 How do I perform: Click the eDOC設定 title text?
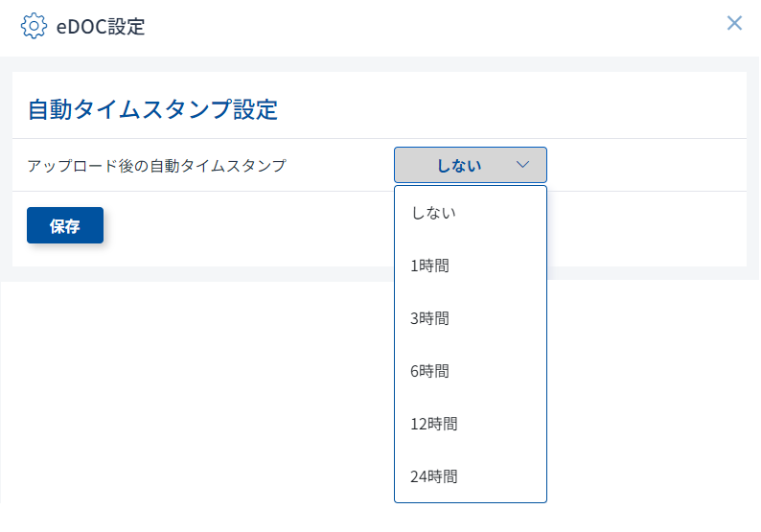(x=101, y=26)
